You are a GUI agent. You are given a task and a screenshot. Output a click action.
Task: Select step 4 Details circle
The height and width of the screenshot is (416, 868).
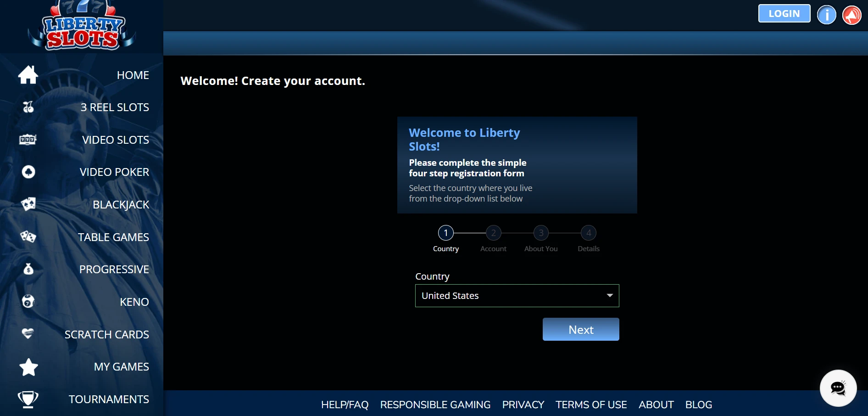point(589,233)
